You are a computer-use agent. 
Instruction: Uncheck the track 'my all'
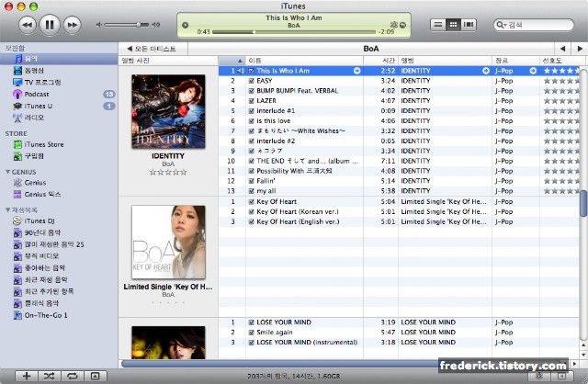251,191
